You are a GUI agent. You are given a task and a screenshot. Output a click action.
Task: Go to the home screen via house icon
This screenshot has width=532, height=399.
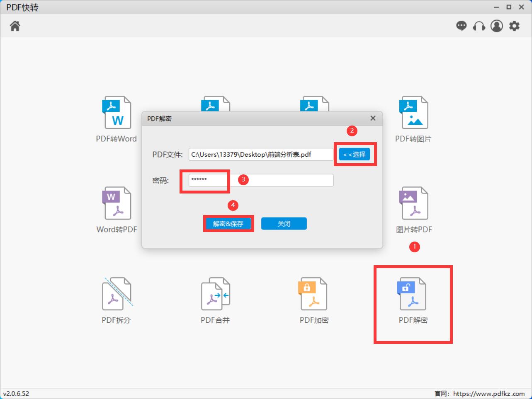click(15, 26)
